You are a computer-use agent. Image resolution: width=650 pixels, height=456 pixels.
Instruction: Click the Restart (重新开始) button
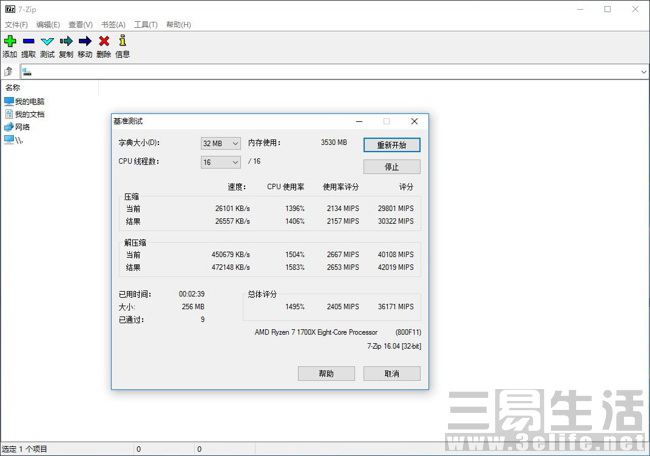coord(392,145)
